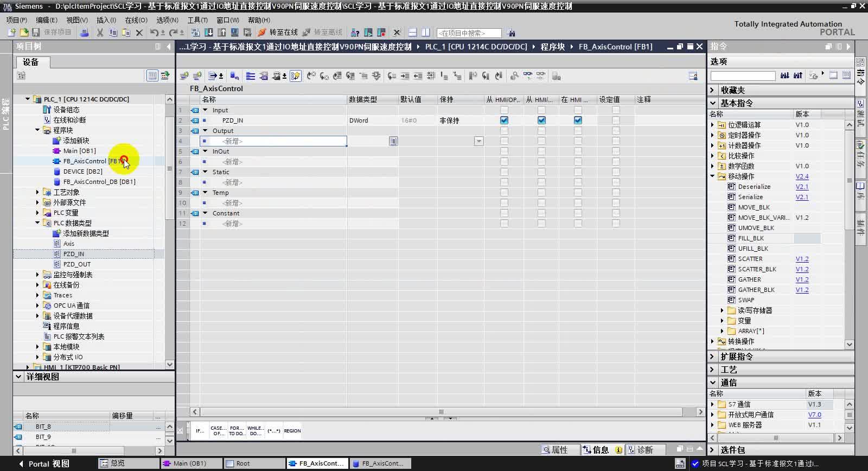
Task: Insert the IF... code snippet
Action: coord(200,431)
